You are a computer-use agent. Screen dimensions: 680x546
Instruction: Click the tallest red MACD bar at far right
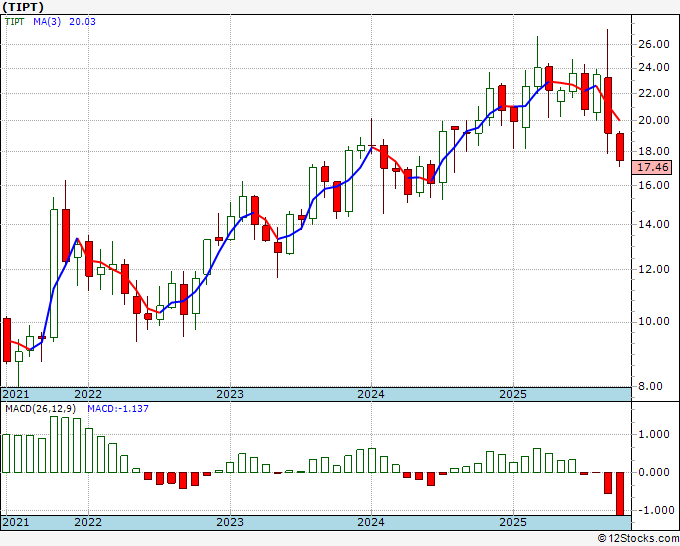point(620,494)
